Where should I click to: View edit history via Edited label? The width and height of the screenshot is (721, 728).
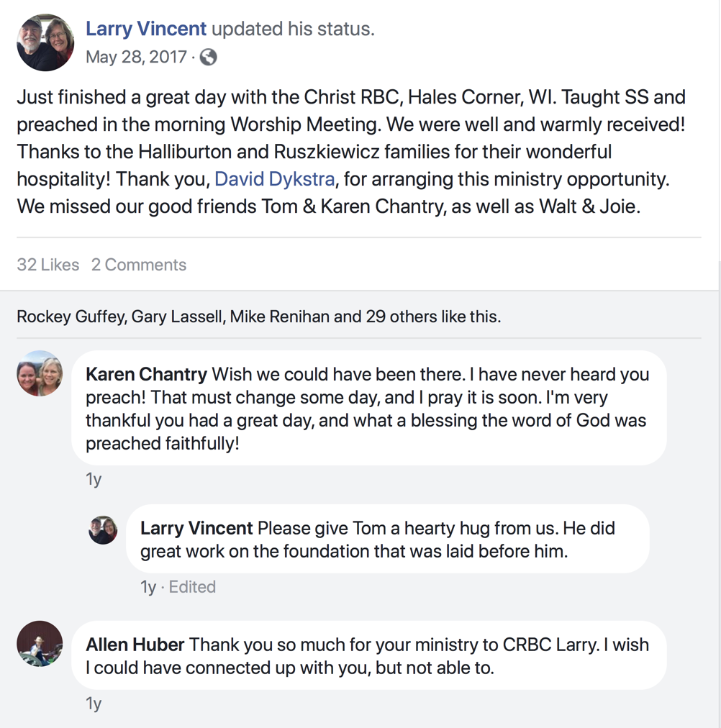192,587
